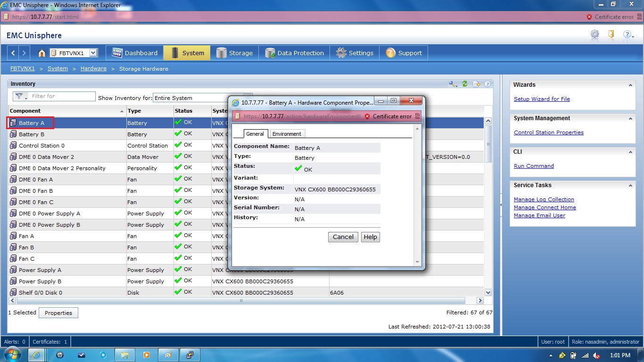Click inside the Filter for text field
Screen dimensions: 644x362
tap(61, 96)
